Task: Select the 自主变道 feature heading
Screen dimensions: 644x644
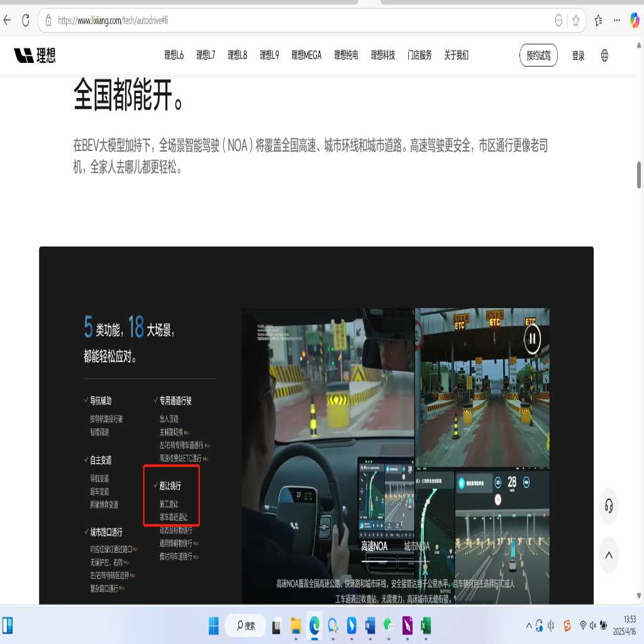Action: (101, 460)
